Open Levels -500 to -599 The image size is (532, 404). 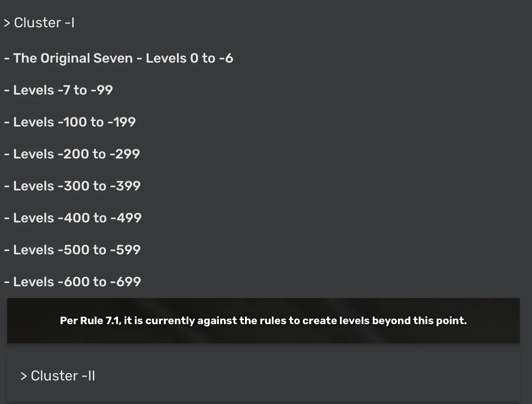tap(72, 250)
